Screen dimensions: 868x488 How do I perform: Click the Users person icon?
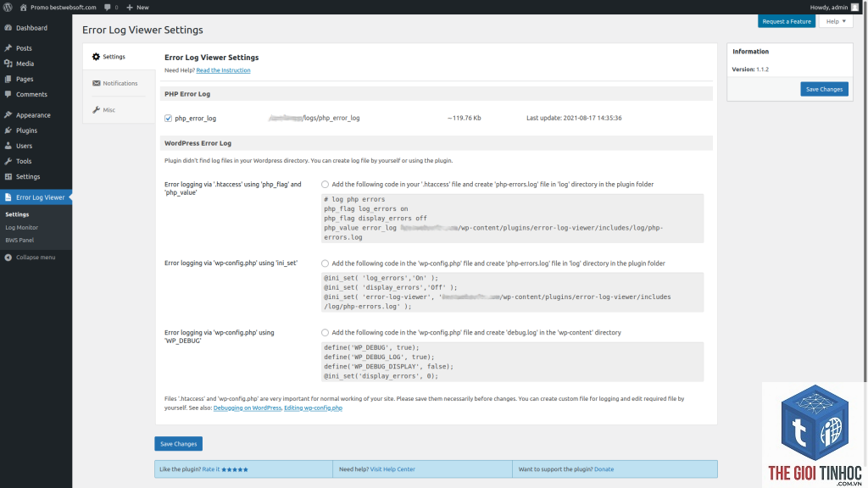pyautogui.click(x=8, y=146)
